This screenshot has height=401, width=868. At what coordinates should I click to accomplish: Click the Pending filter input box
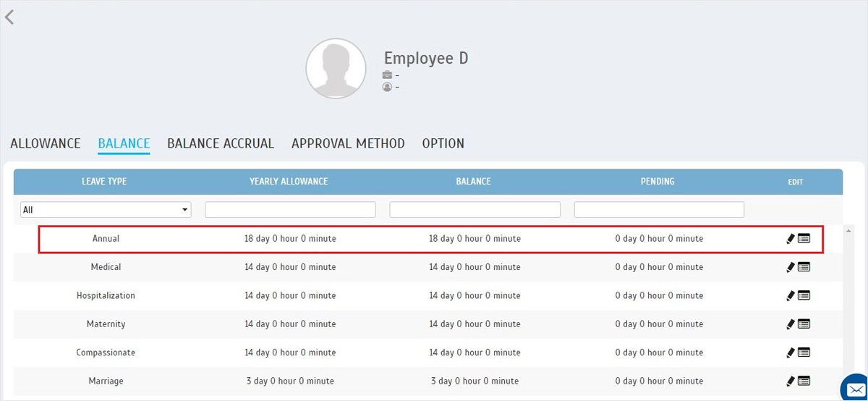[x=660, y=210]
